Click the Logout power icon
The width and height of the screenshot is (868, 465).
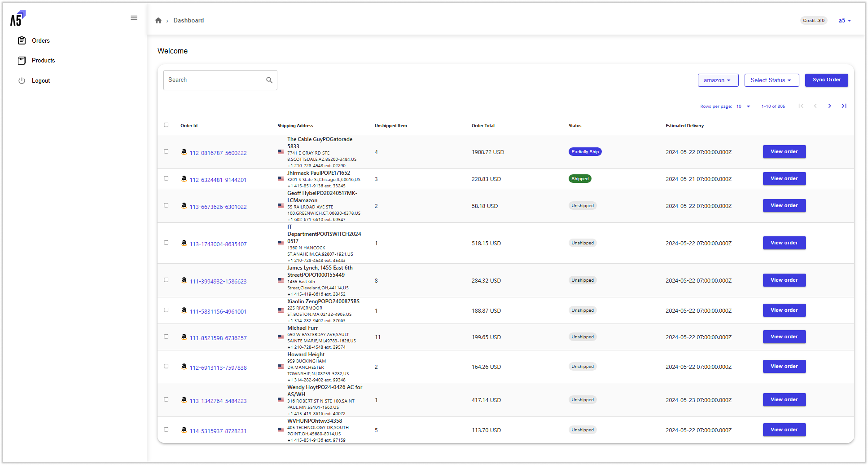coord(22,81)
